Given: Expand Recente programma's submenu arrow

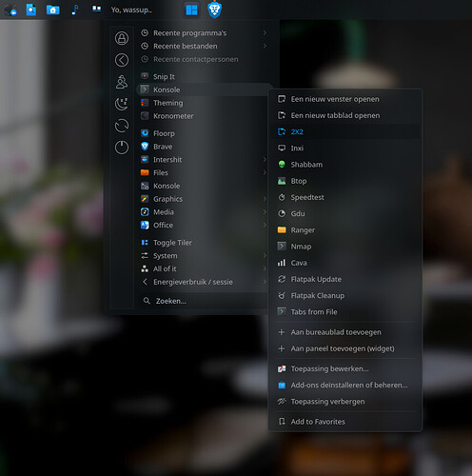Looking at the screenshot, I should 265,33.
